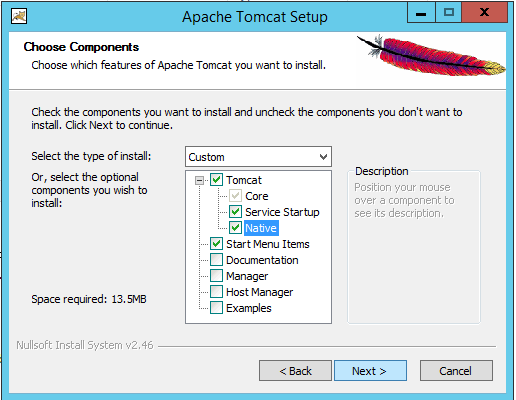516x400 pixels.
Task: Check the Examples component box
Action: 216,308
